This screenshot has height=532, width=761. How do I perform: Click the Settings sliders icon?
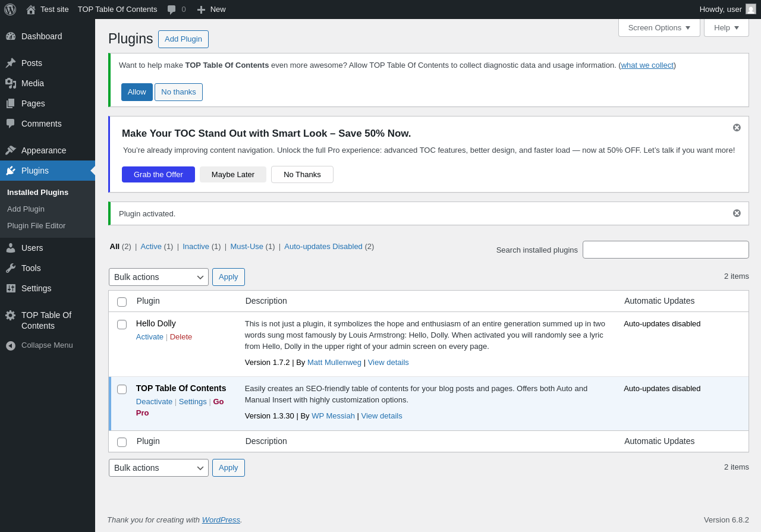pos(11,288)
